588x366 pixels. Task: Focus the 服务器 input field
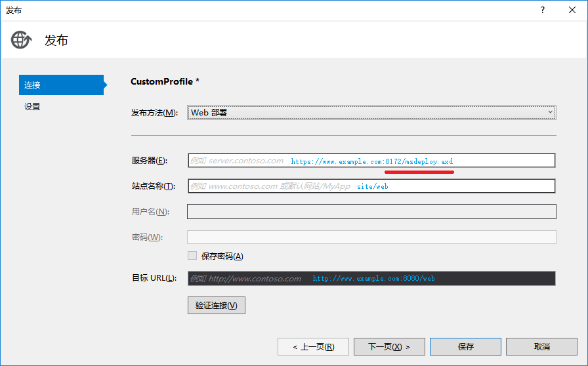tap(371, 161)
